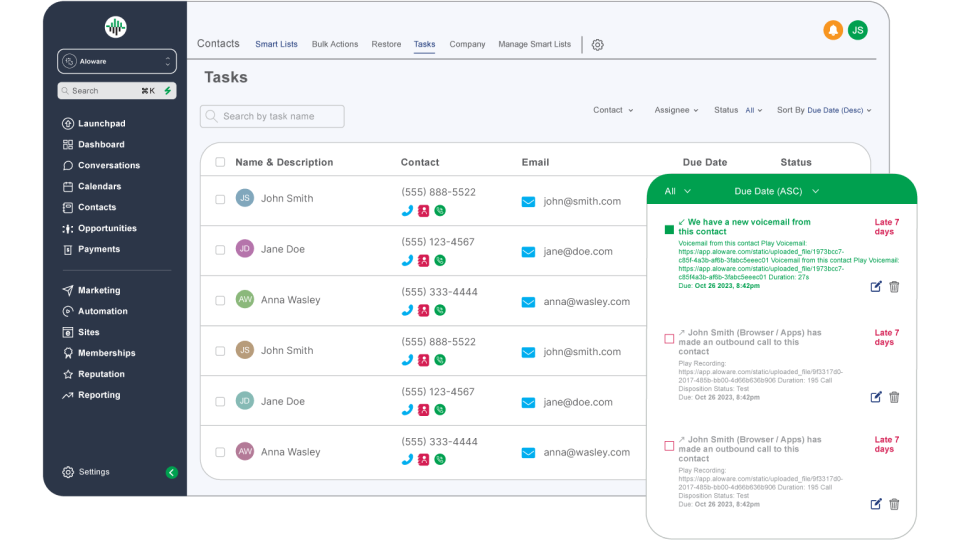Collapse sidebar with green arrow button
960x540 pixels.
172,472
